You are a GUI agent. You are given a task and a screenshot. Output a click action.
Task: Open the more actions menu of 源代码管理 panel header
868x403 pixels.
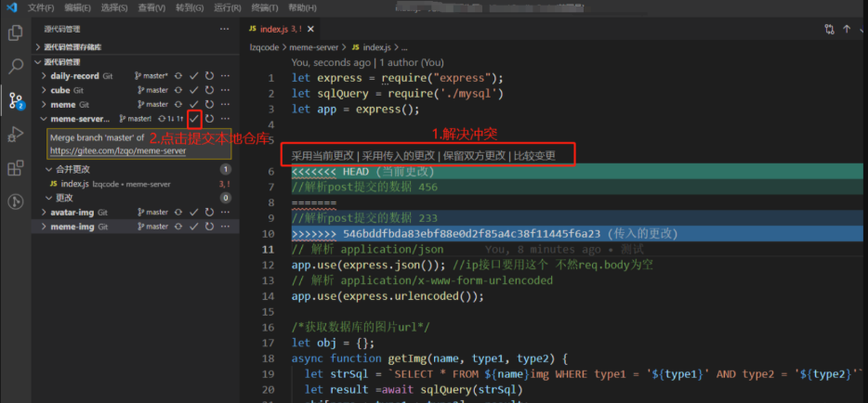(x=224, y=29)
